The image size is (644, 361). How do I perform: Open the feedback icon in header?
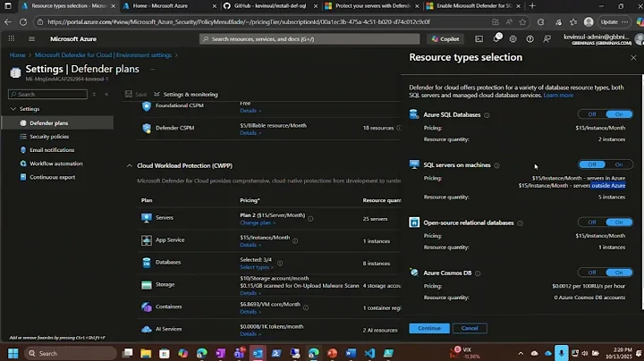click(547, 39)
